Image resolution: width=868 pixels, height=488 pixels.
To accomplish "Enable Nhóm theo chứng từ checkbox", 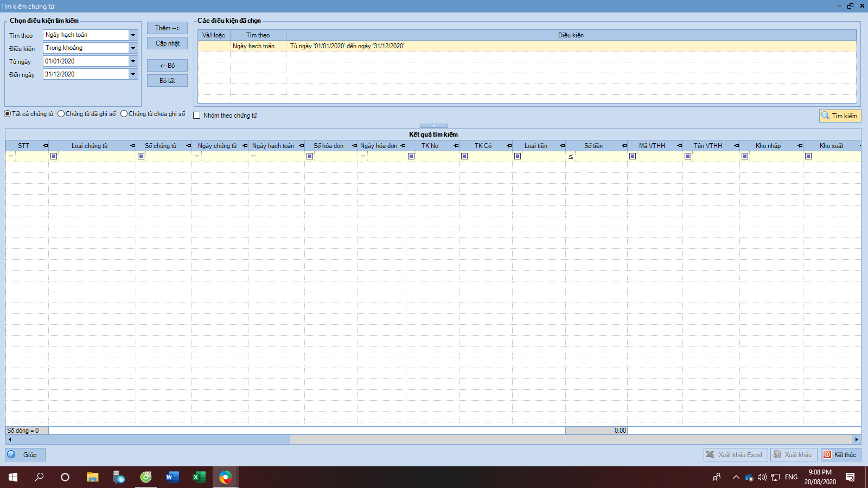I will (x=197, y=115).
